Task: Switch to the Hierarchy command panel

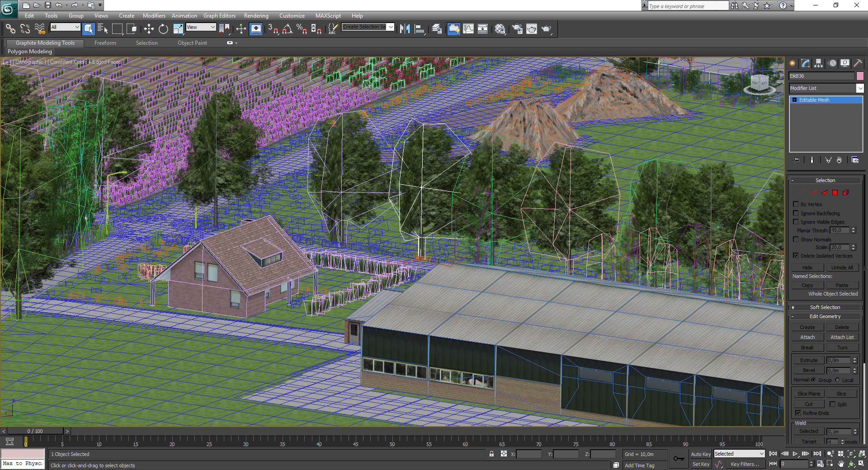Action: [x=819, y=63]
